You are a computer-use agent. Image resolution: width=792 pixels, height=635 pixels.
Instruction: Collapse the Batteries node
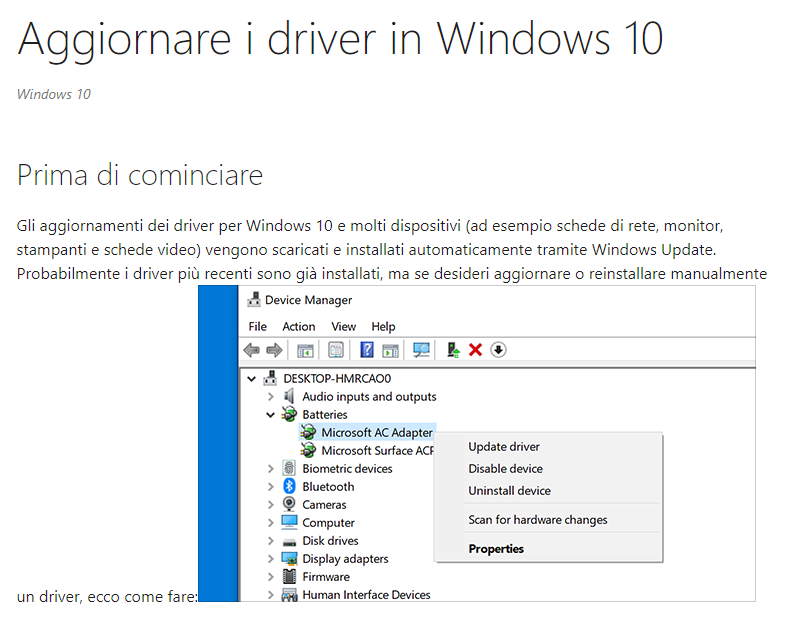(x=271, y=415)
